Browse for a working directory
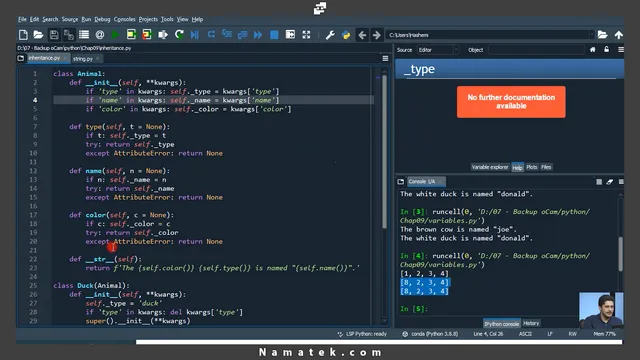Screen dimensions: 640x360 pyautogui.click(x=602, y=35)
